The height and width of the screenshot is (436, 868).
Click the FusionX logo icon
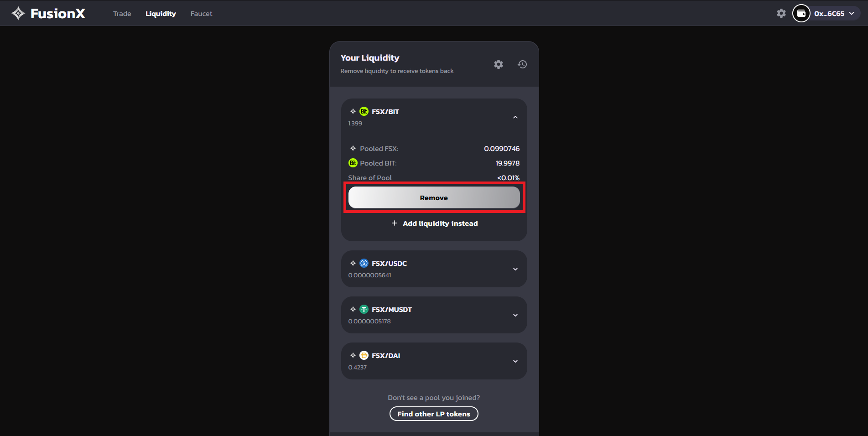tap(18, 14)
